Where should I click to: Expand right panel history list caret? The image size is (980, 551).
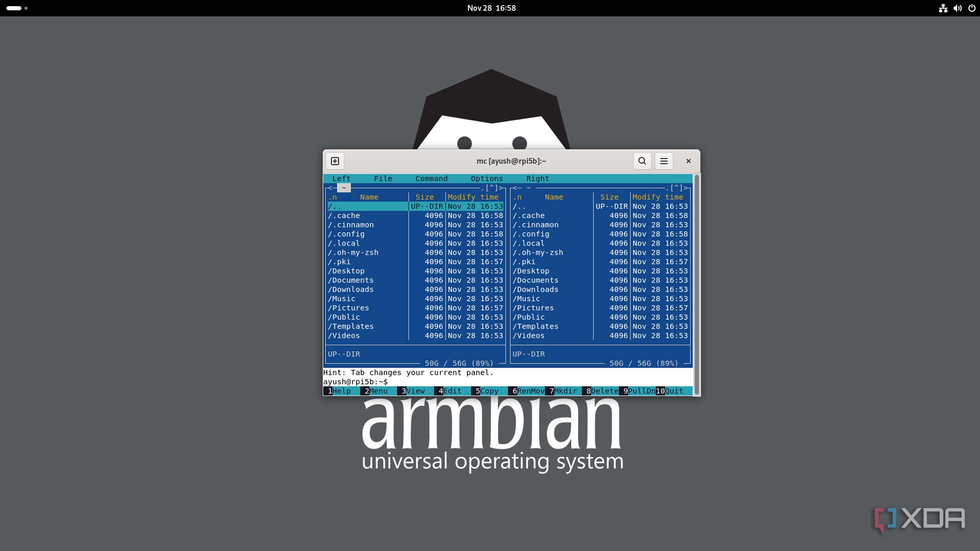(676, 188)
